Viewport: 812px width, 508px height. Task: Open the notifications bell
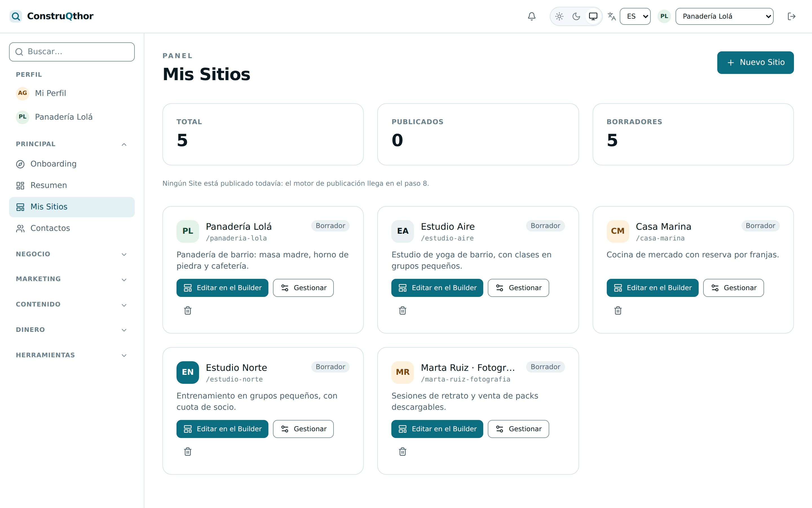[x=531, y=16]
